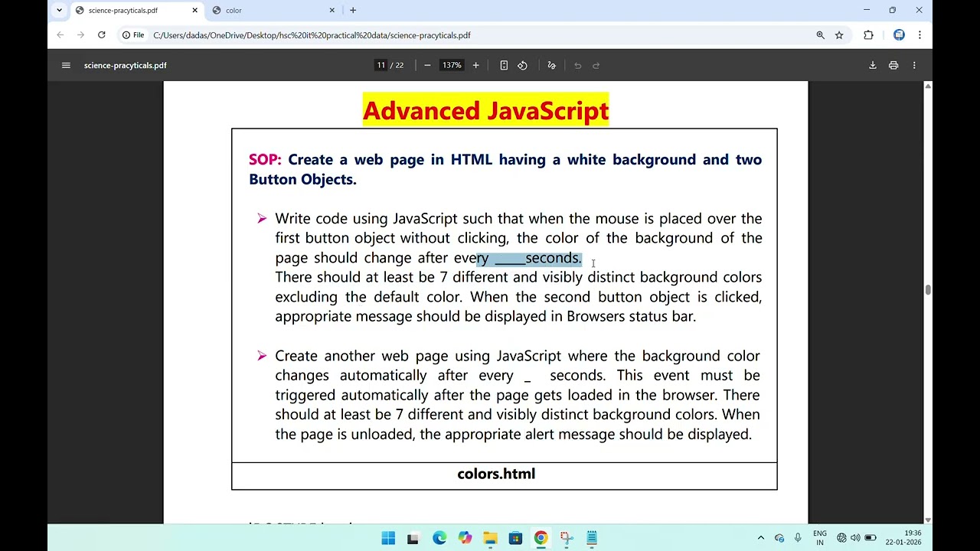The image size is (980, 551).
Task: Open the browser zoom magnifier icon
Action: tap(820, 34)
